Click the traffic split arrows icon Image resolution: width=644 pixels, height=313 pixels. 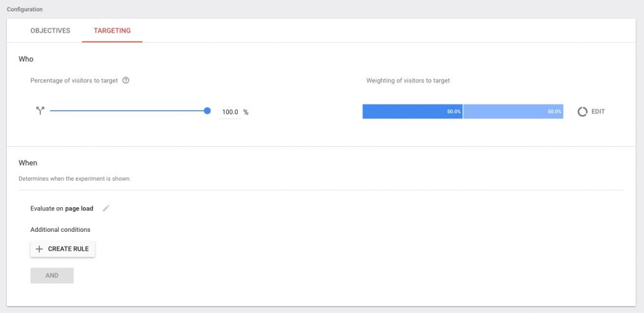[x=40, y=111]
